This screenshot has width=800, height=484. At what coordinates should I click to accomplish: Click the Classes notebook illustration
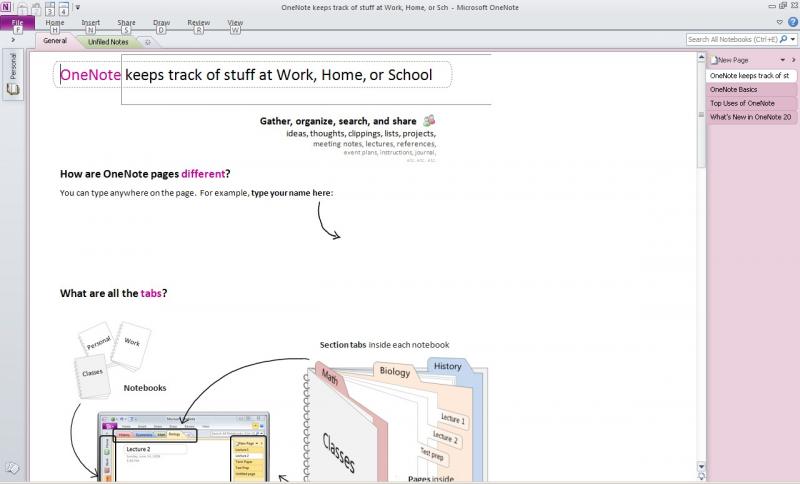pyautogui.click(x=92, y=376)
